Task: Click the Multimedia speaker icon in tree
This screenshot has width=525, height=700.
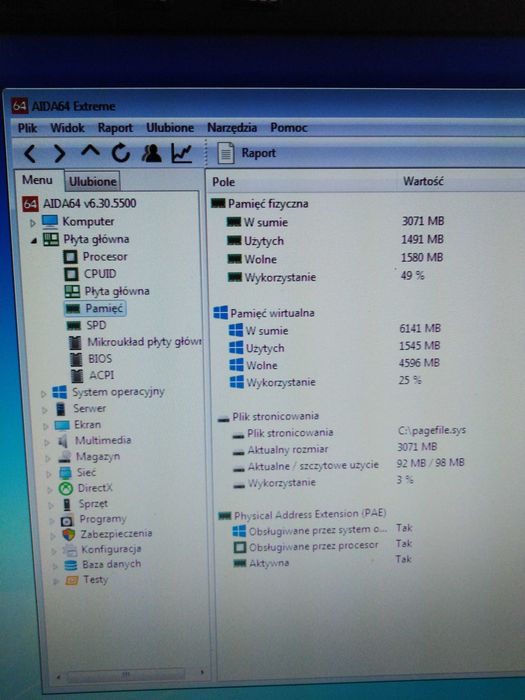Action: [x=63, y=441]
